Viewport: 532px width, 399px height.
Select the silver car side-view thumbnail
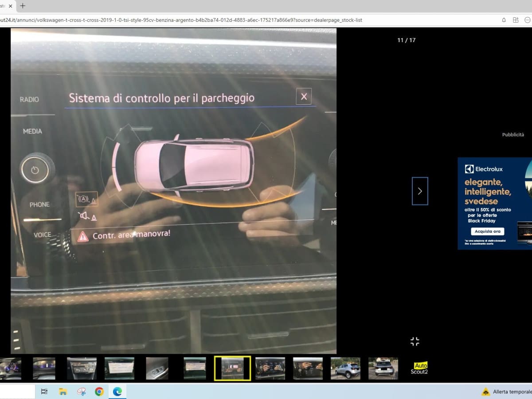coord(345,368)
